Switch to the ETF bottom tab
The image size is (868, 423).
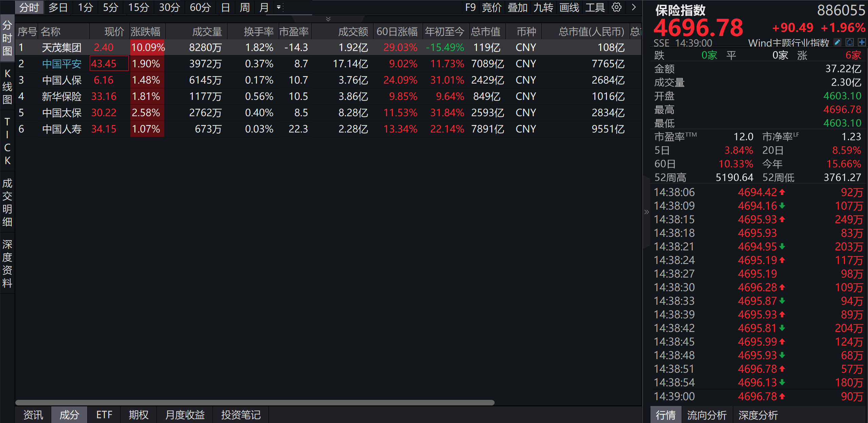pyautogui.click(x=104, y=415)
